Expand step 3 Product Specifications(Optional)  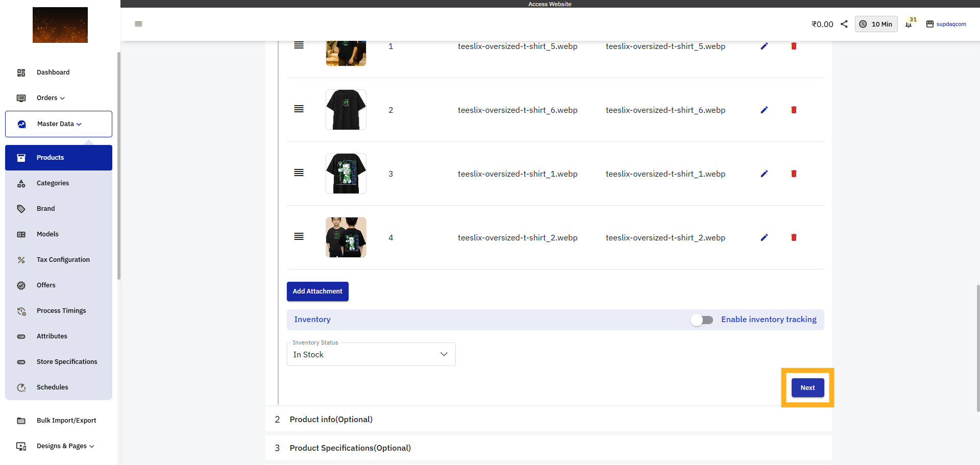tap(549, 448)
